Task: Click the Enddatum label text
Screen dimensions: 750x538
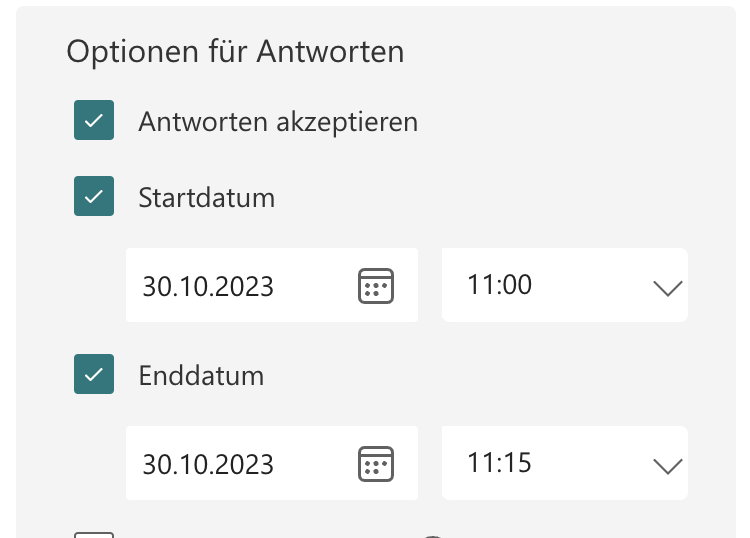Action: pos(201,376)
